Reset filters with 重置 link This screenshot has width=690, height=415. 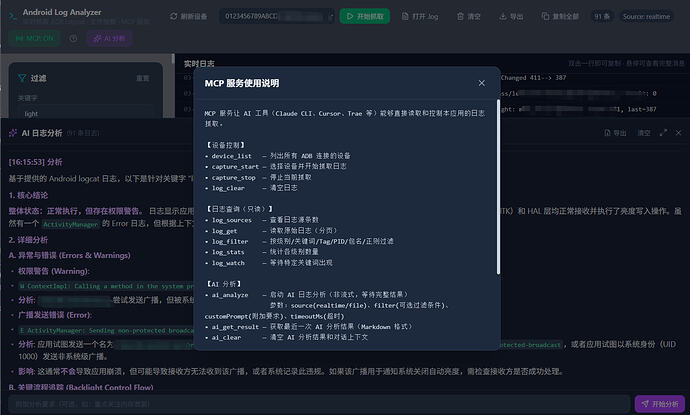click(143, 78)
